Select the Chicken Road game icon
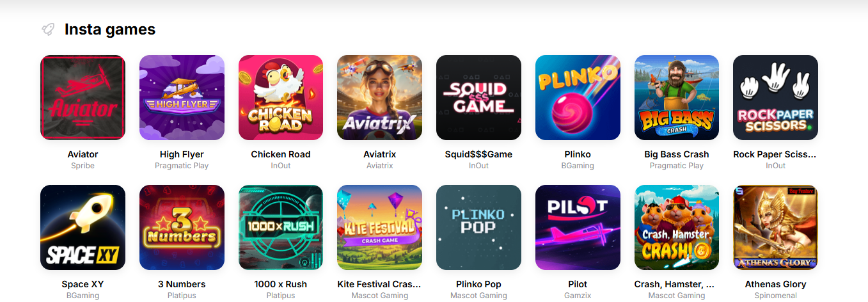 tap(281, 97)
